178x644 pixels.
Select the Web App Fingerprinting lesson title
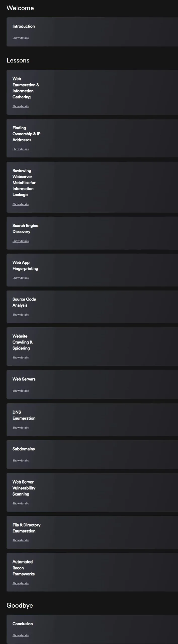(x=25, y=266)
